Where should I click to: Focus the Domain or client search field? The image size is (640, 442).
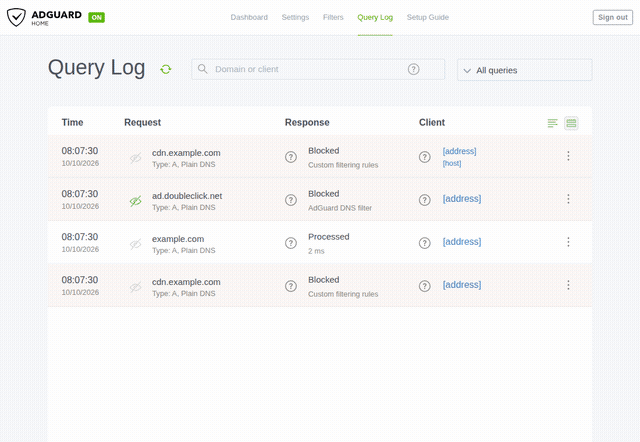(x=318, y=69)
